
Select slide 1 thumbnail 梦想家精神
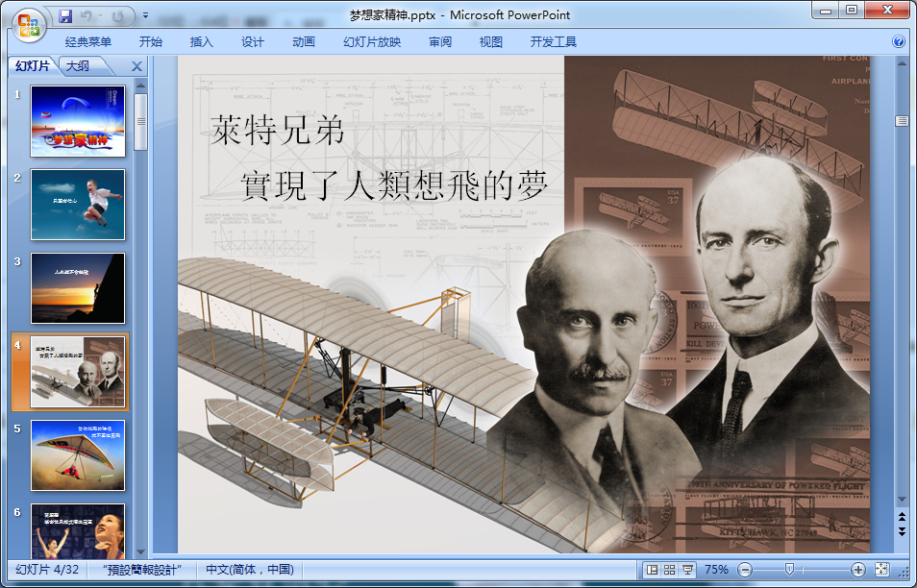[x=78, y=121]
